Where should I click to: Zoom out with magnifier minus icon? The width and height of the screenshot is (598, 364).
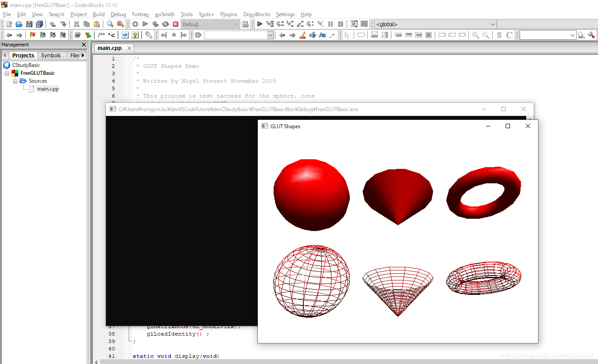click(x=485, y=35)
